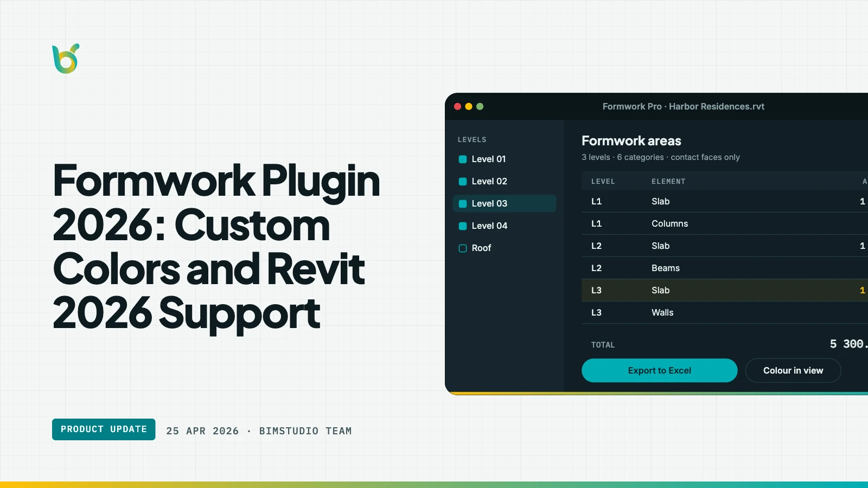Click the 25 APR 2026 date text

(202, 431)
